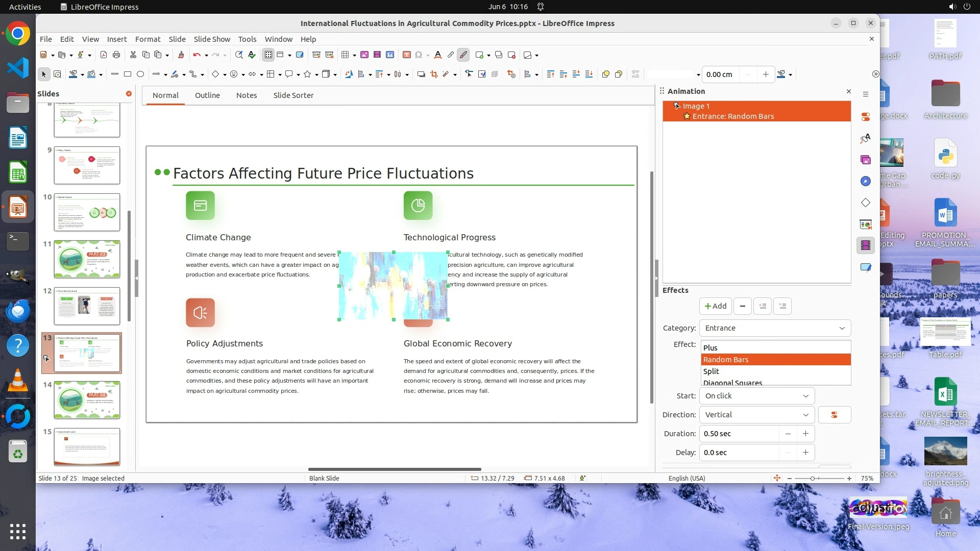The height and width of the screenshot is (551, 980).
Task: Insert a text box from toolbar
Action: (x=407, y=55)
